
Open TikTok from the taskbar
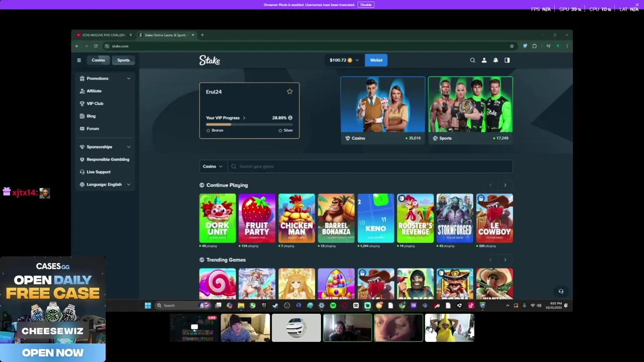pyautogui.click(x=471, y=305)
